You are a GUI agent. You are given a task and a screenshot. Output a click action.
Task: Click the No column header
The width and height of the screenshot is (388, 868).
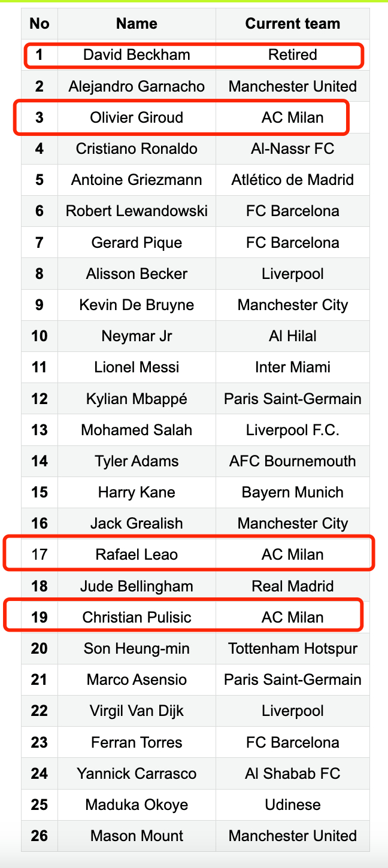[40, 24]
